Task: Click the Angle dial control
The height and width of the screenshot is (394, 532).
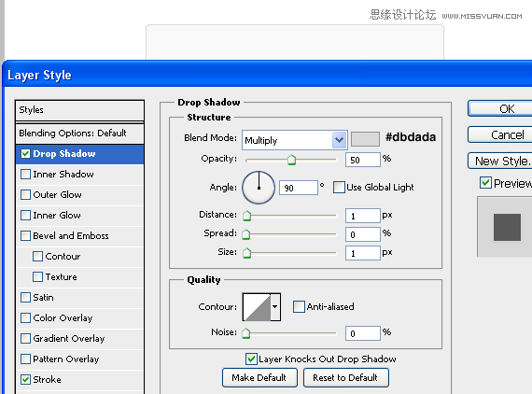Action: pos(259,188)
